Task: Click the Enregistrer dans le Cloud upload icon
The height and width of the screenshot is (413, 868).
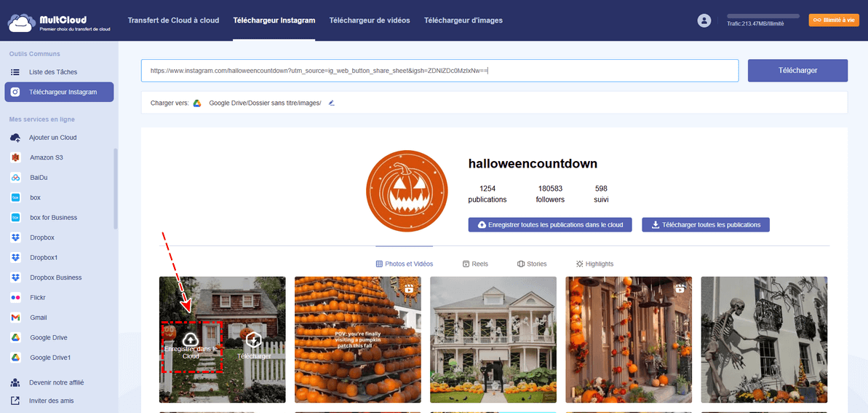Action: (x=190, y=338)
